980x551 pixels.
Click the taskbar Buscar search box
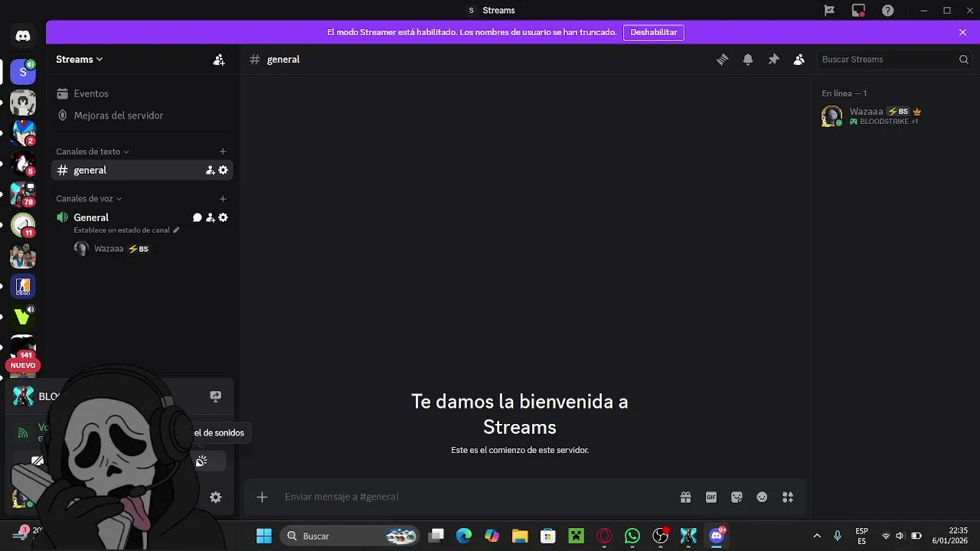pos(351,536)
